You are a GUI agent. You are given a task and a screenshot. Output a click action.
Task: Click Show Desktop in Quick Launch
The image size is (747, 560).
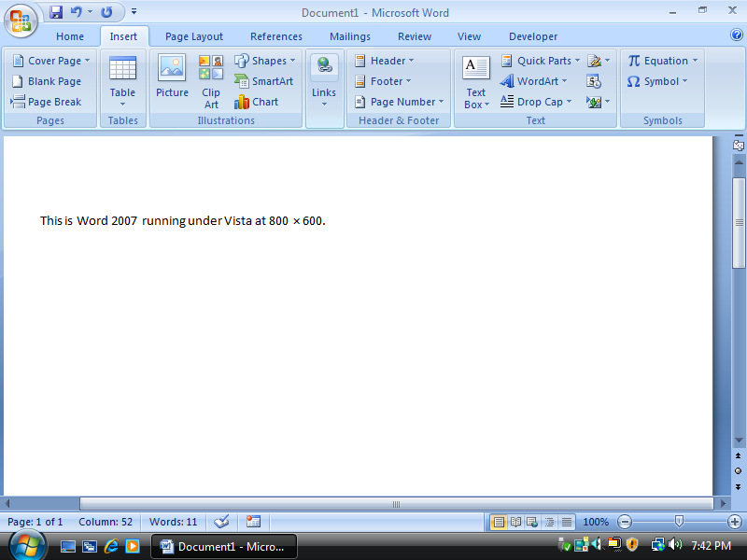click(x=67, y=546)
